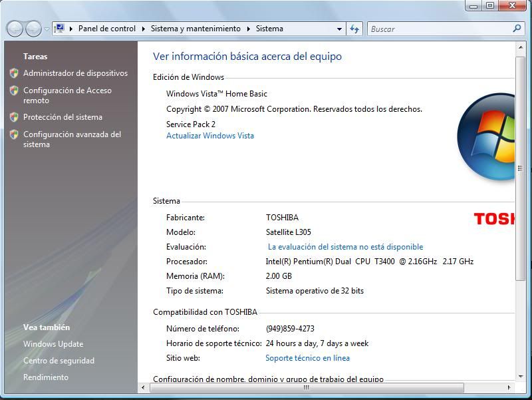Close the Sistema window

click(513, 5)
